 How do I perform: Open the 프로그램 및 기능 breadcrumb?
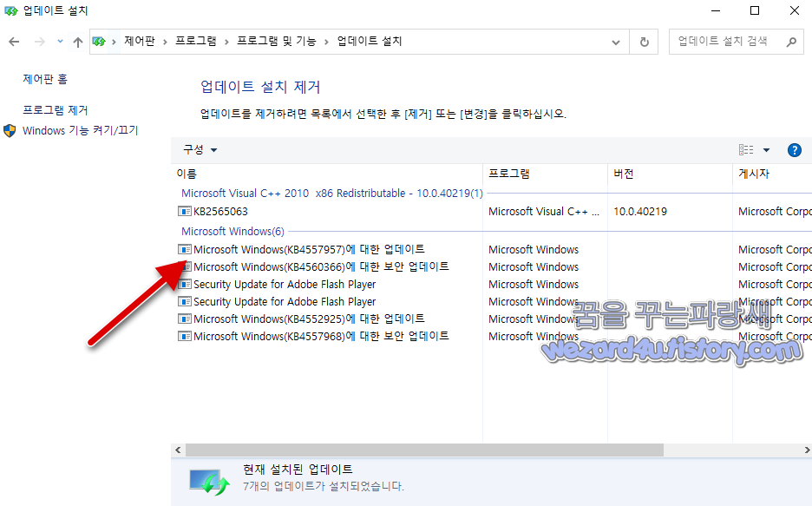coord(277,42)
